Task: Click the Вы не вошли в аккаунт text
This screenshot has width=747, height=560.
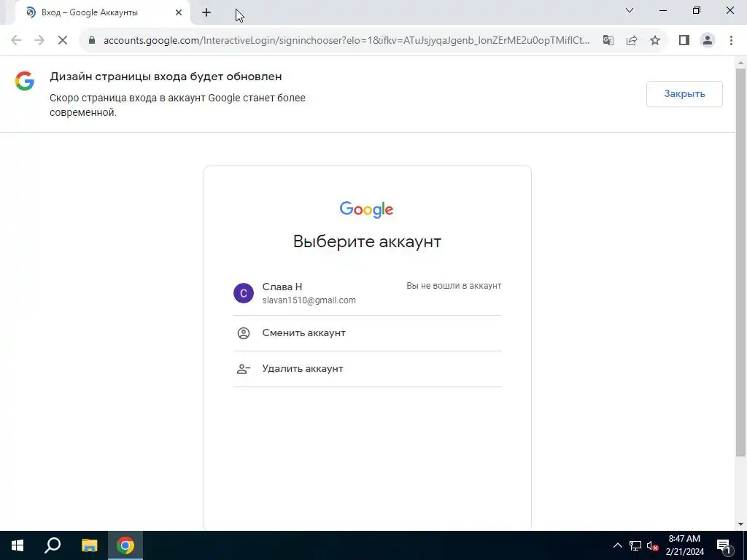Action: 454,286
